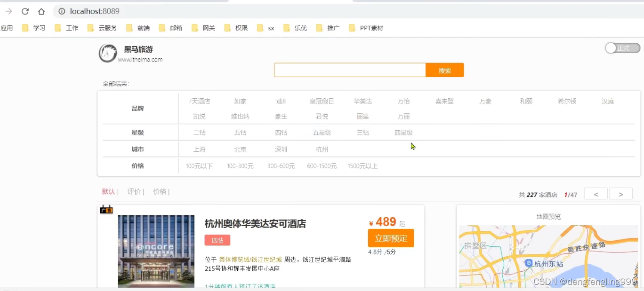Open the 学习 bookmark folder
This screenshot has width=644, height=291.
[34, 28]
